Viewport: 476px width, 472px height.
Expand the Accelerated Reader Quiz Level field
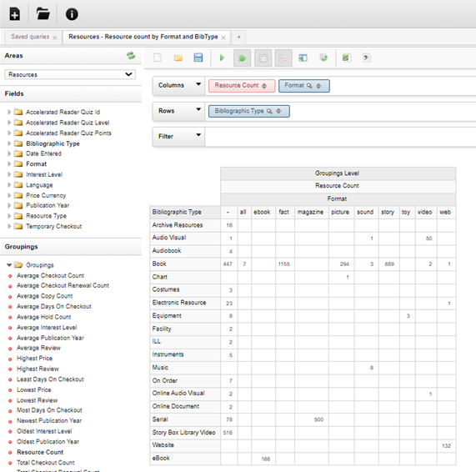click(x=9, y=123)
